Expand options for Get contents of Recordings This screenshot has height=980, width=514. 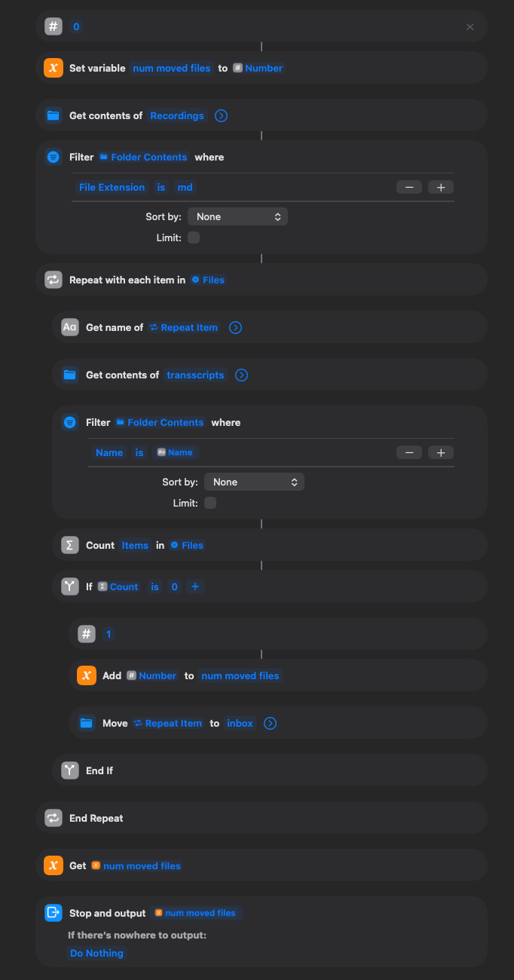coord(221,115)
